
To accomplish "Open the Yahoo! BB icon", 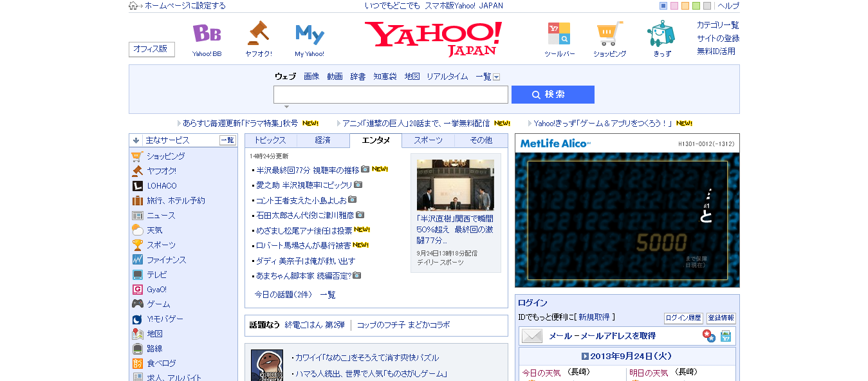I will [207, 33].
